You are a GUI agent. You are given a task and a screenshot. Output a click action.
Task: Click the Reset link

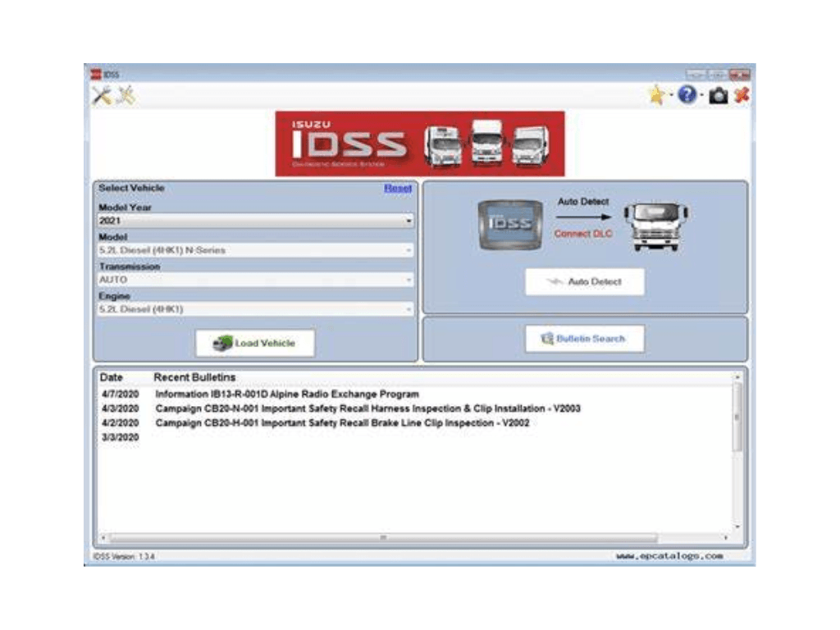pos(398,188)
